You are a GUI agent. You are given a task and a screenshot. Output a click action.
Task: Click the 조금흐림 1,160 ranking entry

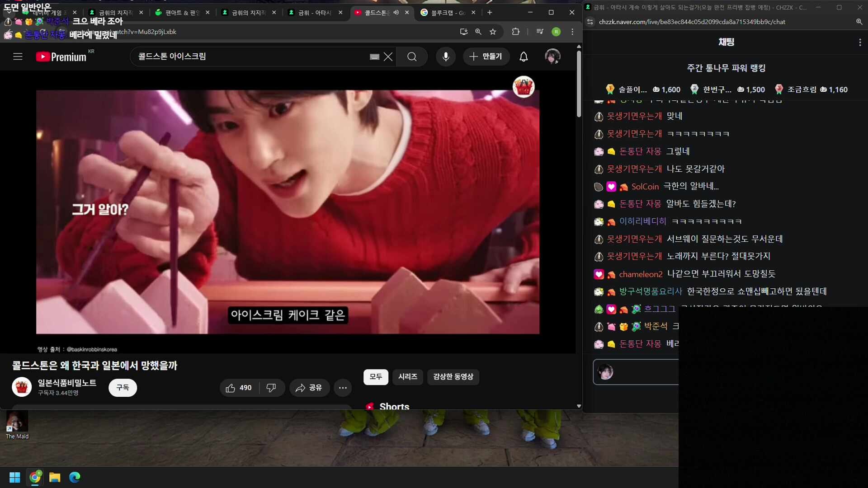[x=811, y=89]
